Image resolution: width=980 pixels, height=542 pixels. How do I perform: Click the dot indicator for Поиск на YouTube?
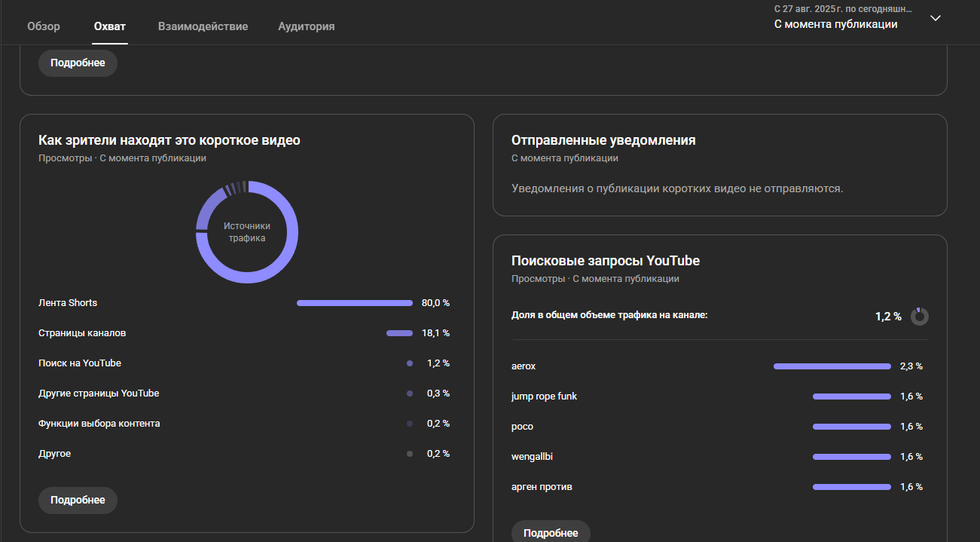[x=410, y=363]
